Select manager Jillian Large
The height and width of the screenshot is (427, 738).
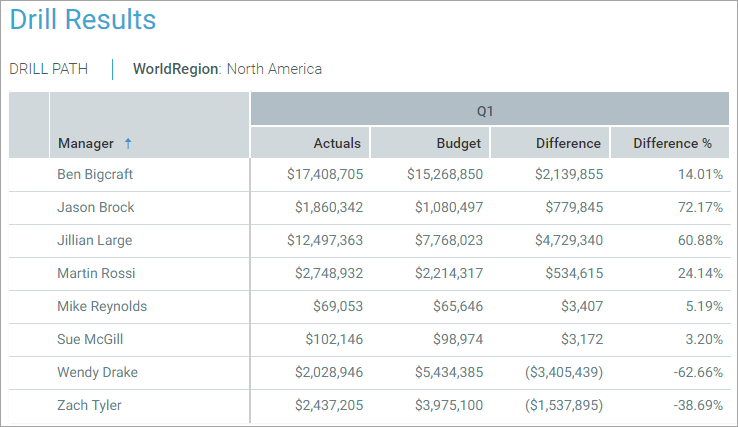(x=95, y=240)
